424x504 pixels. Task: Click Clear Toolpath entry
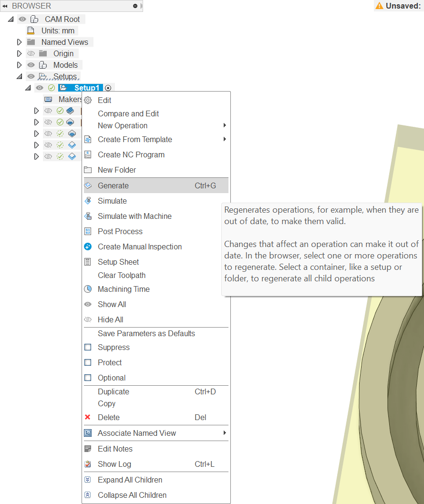122,275
